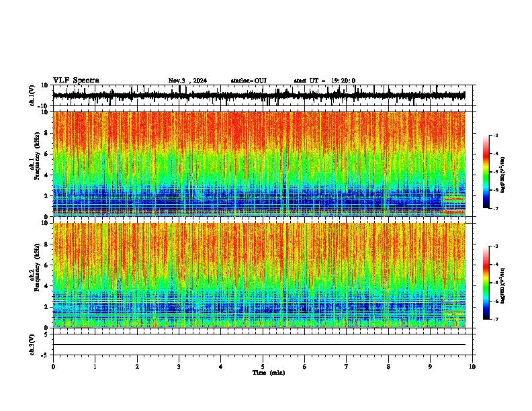Select the date label "Nov.3 , 2024"
The width and height of the screenshot is (532, 411).
click(187, 81)
